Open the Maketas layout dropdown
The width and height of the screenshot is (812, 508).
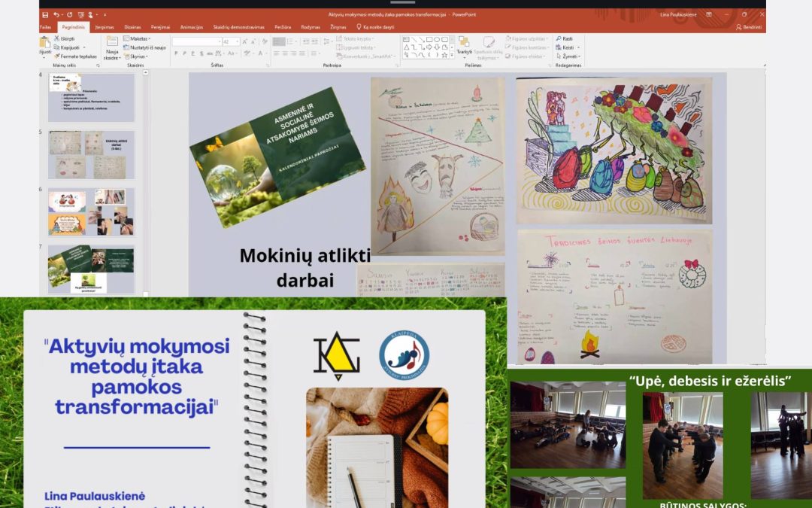[138, 38]
